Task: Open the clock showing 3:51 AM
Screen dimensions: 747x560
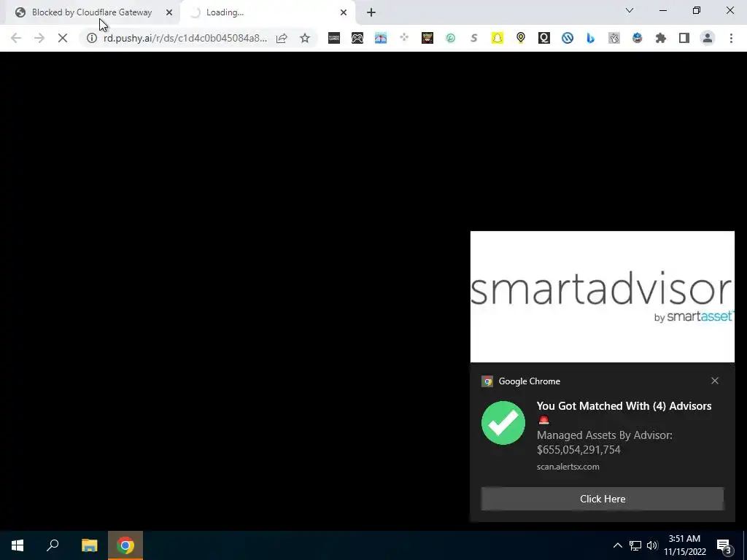Action: (x=684, y=545)
